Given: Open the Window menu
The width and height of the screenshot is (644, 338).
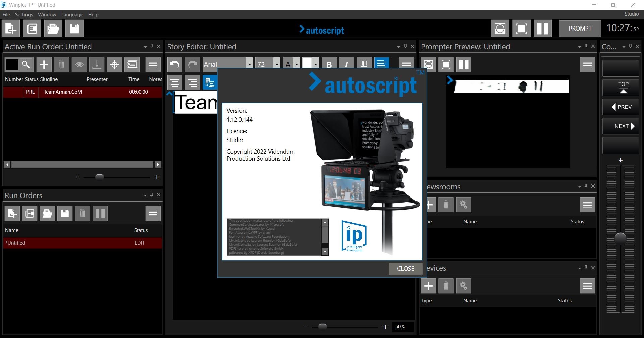Looking at the screenshot, I should 47,15.
